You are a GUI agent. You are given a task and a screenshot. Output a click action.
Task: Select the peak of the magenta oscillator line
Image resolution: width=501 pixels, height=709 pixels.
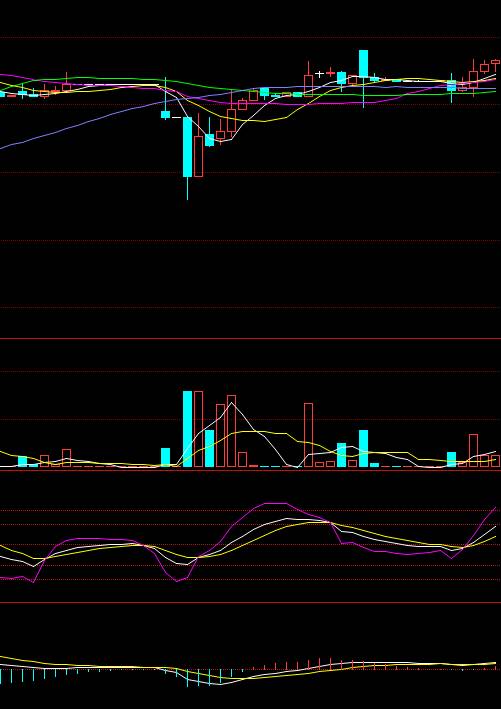(275, 503)
